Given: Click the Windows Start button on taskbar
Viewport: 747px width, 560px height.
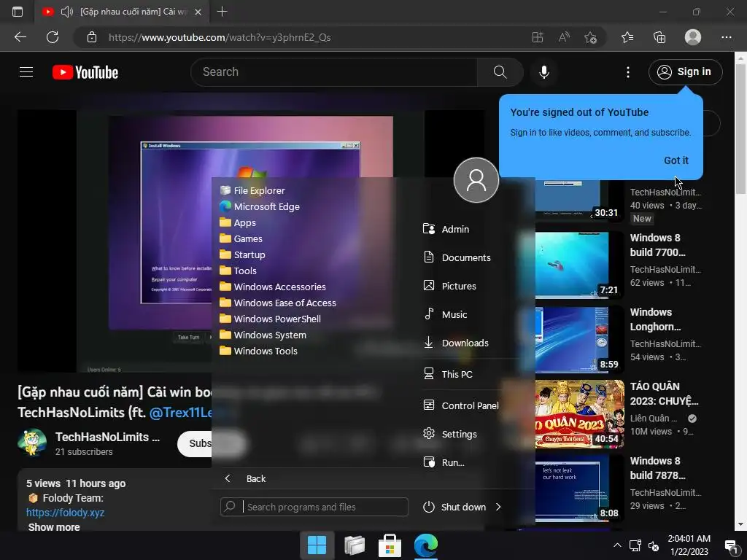Looking at the screenshot, I should point(317,545).
